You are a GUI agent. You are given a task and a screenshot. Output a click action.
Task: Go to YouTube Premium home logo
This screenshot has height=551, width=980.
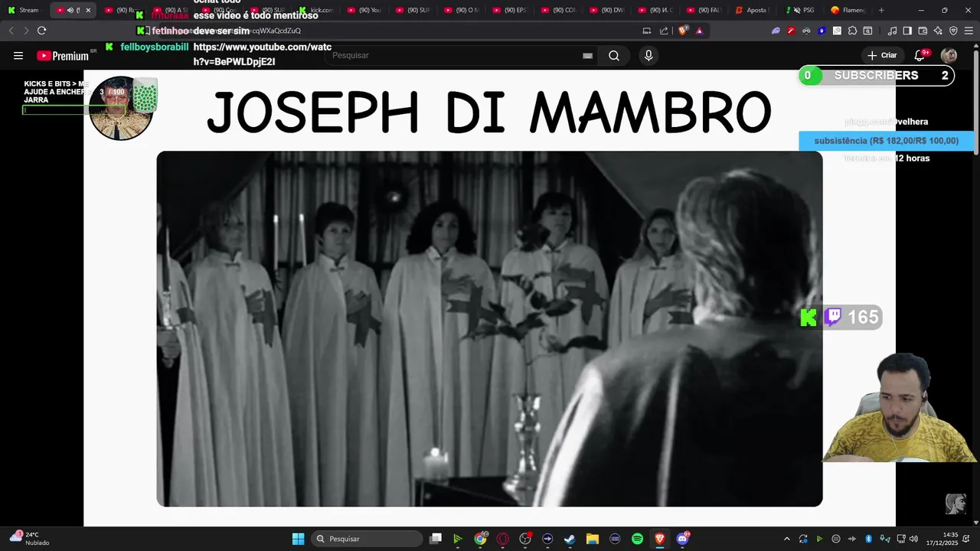click(x=63, y=56)
